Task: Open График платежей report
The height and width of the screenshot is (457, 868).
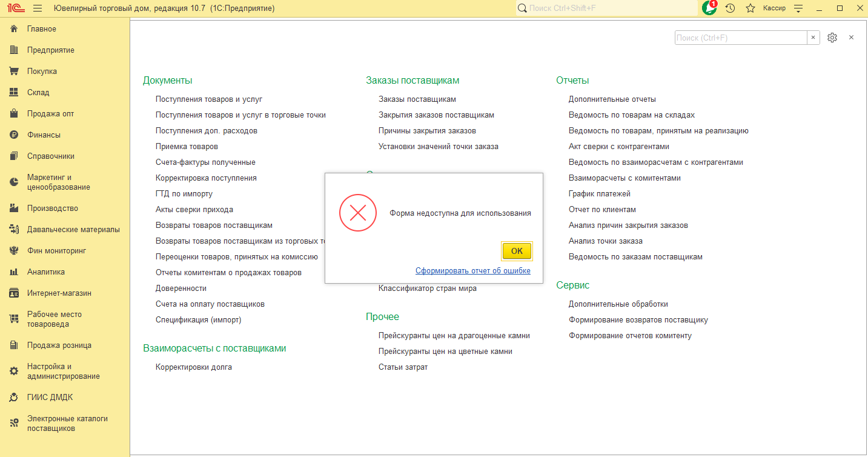Action: click(600, 194)
